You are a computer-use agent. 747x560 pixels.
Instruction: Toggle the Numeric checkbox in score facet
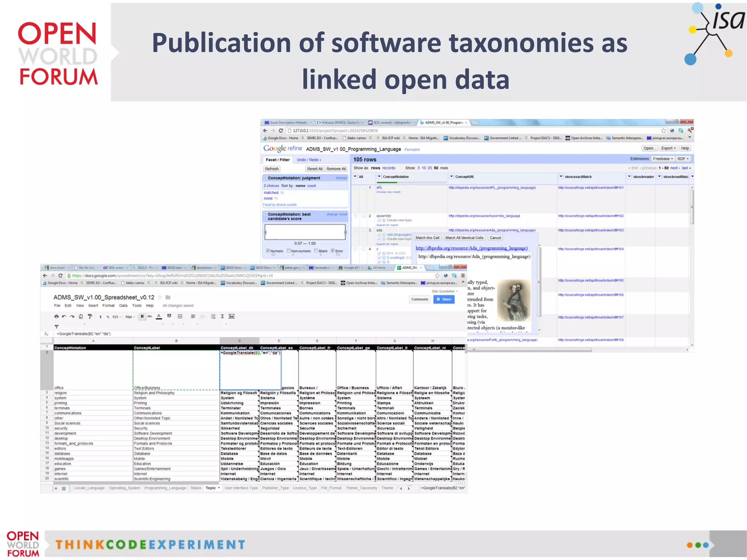tap(268, 251)
